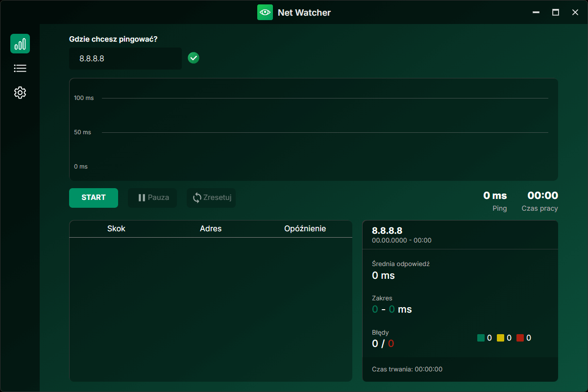This screenshot has width=588, height=392.
Task: Click the Net Watcher eye logo
Action: tap(265, 12)
